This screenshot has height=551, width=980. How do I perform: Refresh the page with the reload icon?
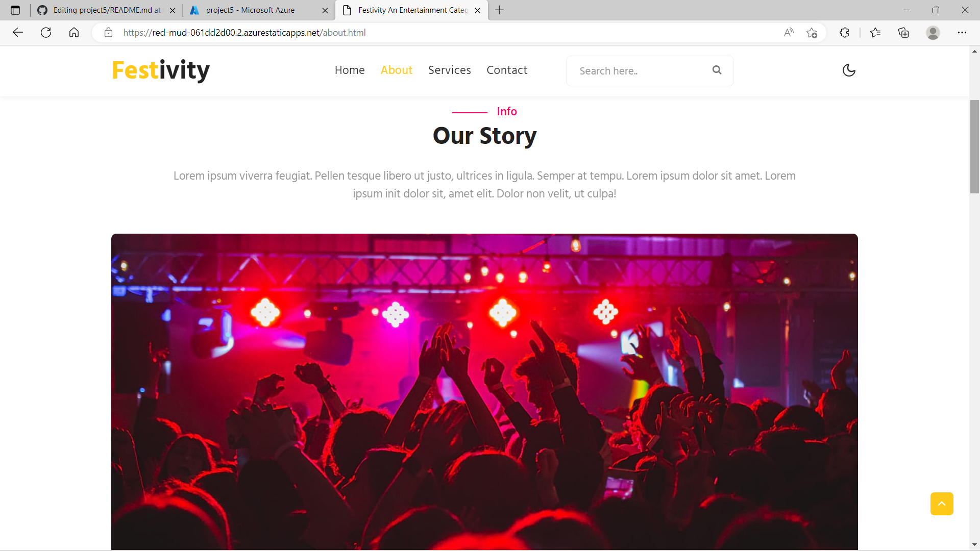[46, 33]
